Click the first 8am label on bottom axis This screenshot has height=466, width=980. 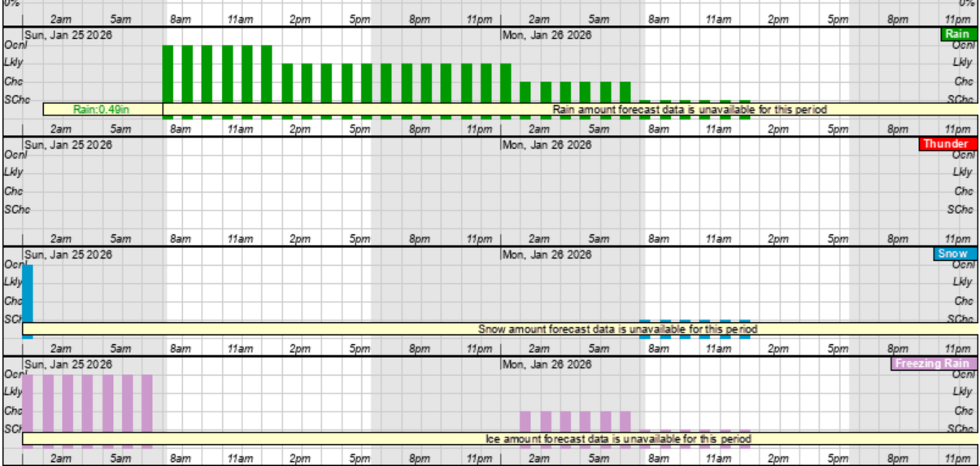(x=180, y=459)
